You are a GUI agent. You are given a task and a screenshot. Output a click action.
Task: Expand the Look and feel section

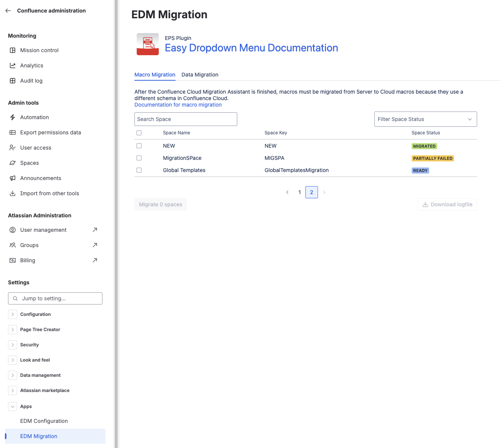point(13,360)
